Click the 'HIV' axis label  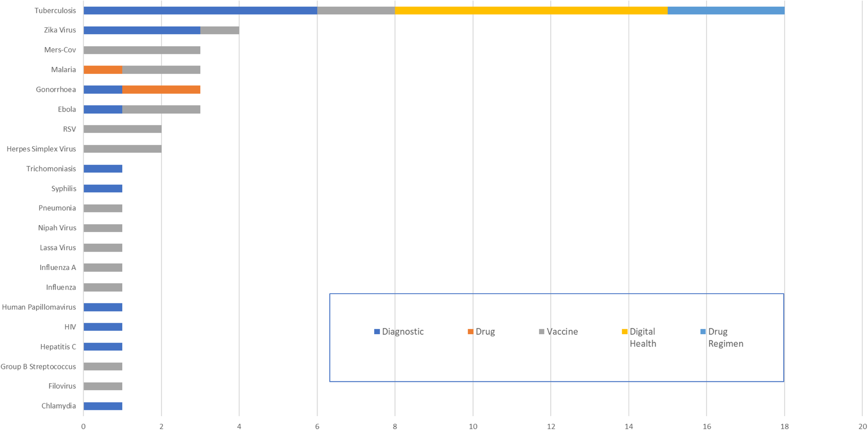click(x=70, y=327)
